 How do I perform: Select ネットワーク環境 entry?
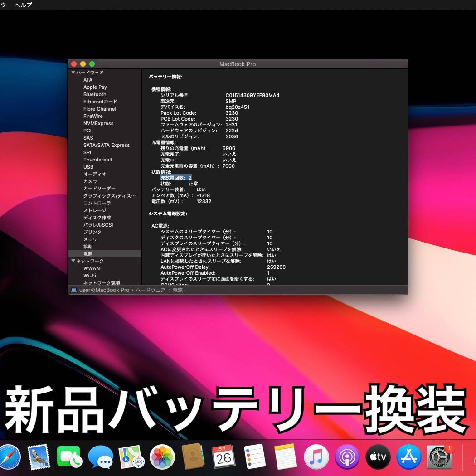click(x=102, y=282)
